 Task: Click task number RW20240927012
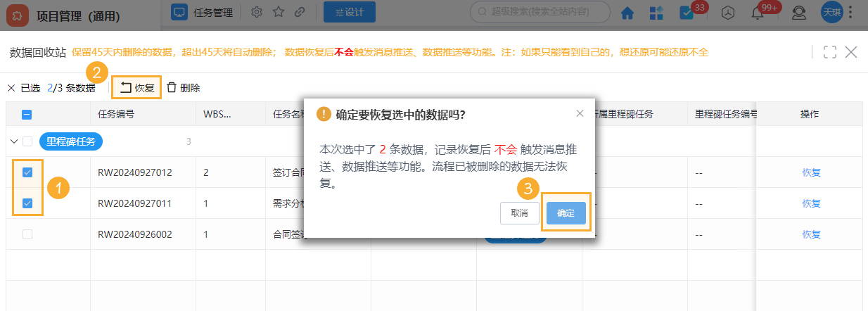(x=135, y=172)
